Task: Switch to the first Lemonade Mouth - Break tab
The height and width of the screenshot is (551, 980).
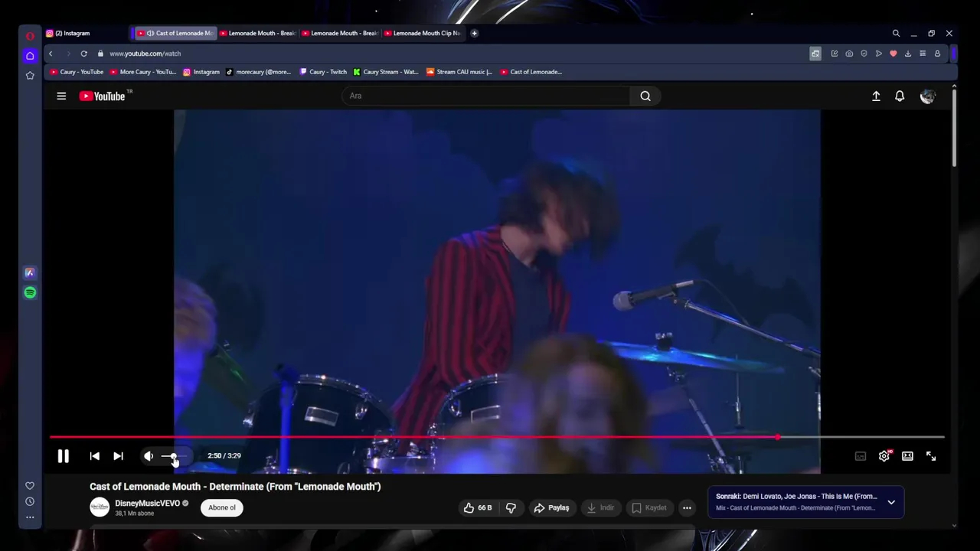Action: [x=258, y=33]
